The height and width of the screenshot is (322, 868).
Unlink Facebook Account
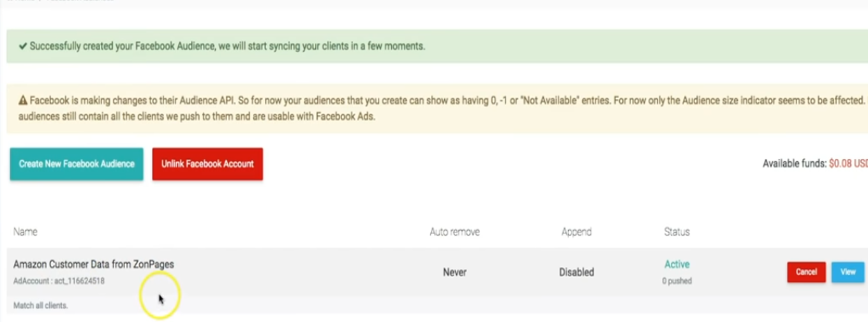tap(207, 164)
